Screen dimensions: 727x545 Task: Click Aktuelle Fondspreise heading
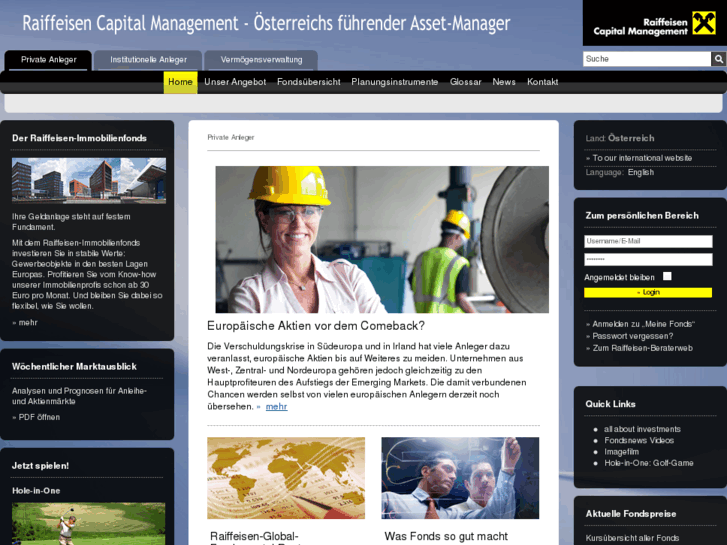[x=631, y=514]
